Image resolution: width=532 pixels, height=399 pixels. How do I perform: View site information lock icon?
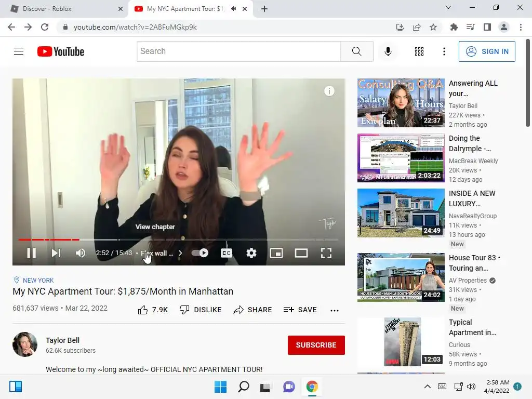tap(65, 27)
